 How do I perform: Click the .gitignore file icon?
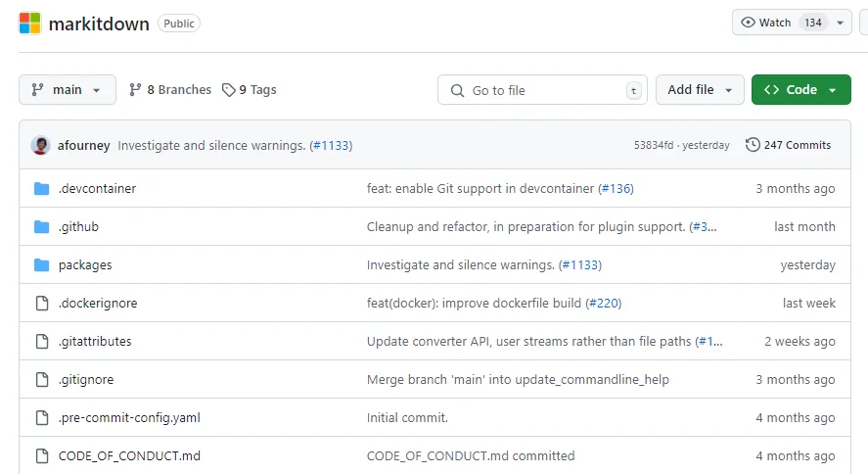[x=41, y=380]
